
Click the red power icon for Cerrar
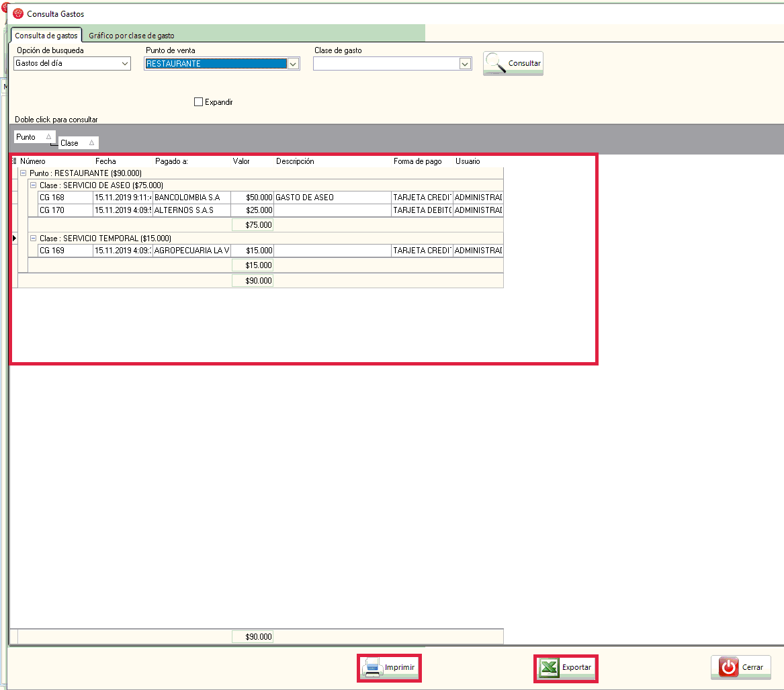click(x=728, y=667)
